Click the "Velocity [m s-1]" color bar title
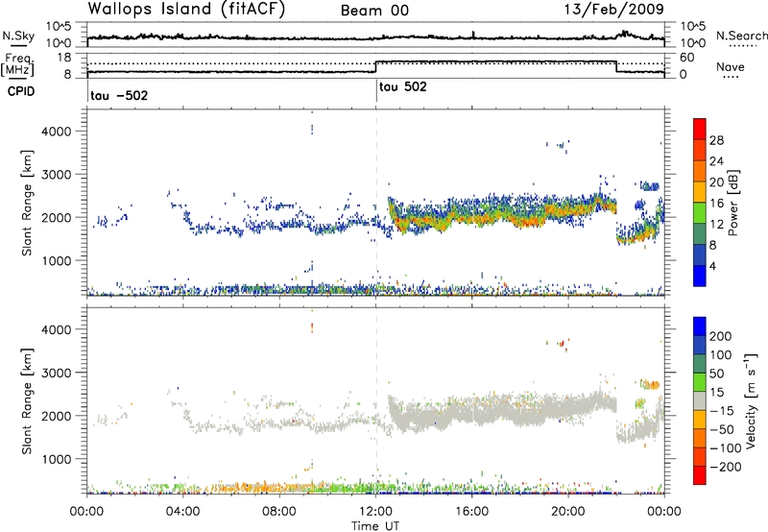Screen dimensions: 768x532 pyautogui.click(x=750, y=400)
